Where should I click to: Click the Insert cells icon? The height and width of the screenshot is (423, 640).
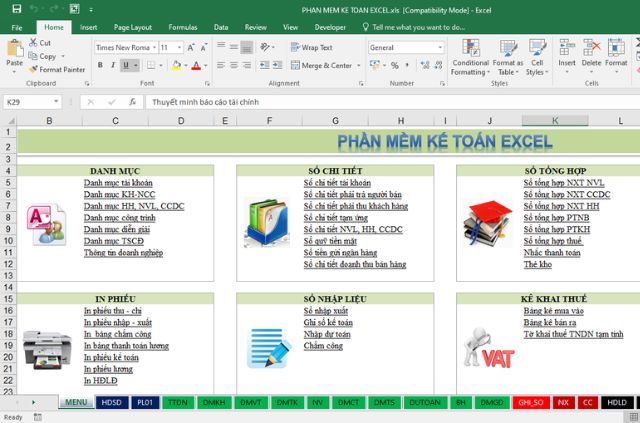[x=567, y=48]
